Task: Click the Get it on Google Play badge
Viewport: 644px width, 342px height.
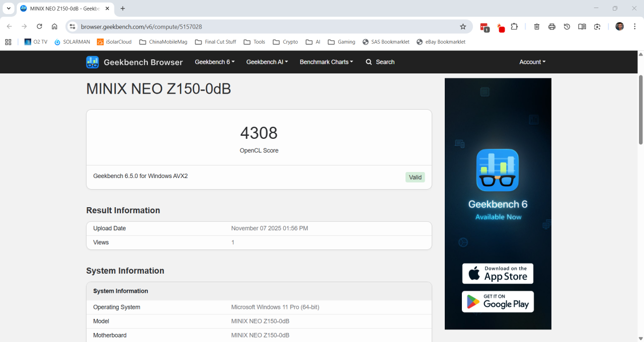Action: click(x=498, y=301)
